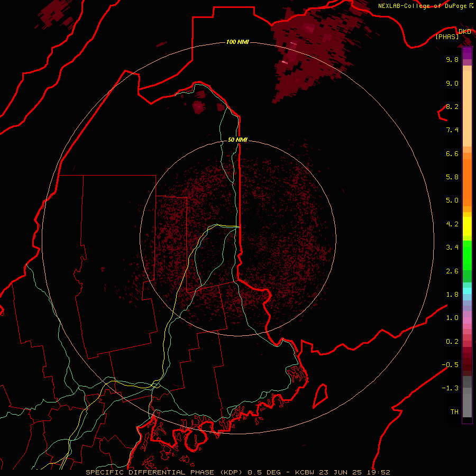This screenshot has width=476, height=476.
Task: Select the 7.4 scale value
Action: (x=452, y=130)
